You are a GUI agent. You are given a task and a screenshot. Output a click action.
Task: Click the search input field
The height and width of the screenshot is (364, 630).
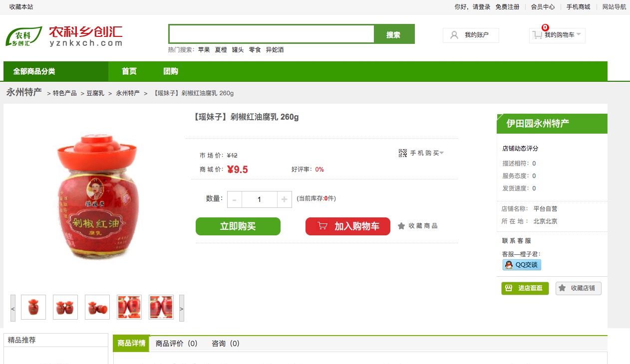coord(272,34)
